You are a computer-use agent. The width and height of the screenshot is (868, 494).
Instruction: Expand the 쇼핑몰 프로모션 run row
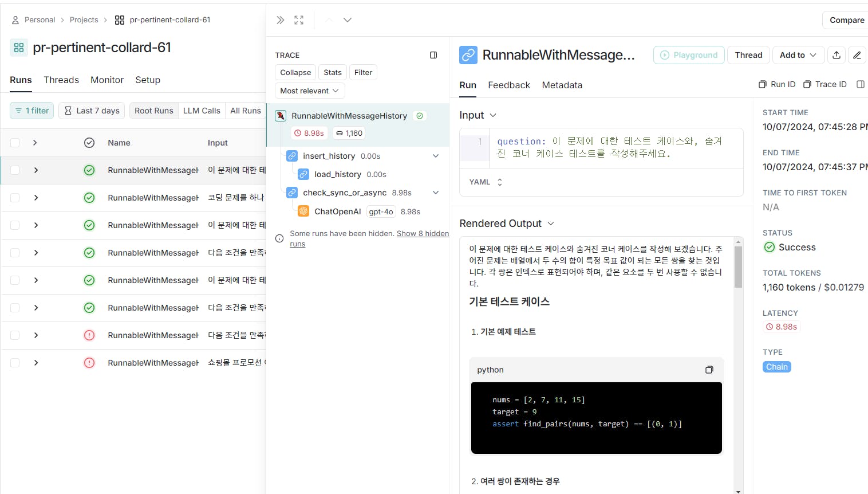(35, 363)
